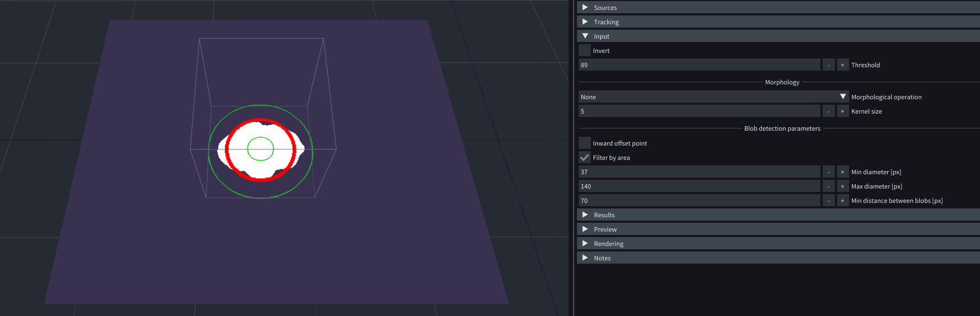Increase the Threshold value with plus

tap(843, 65)
